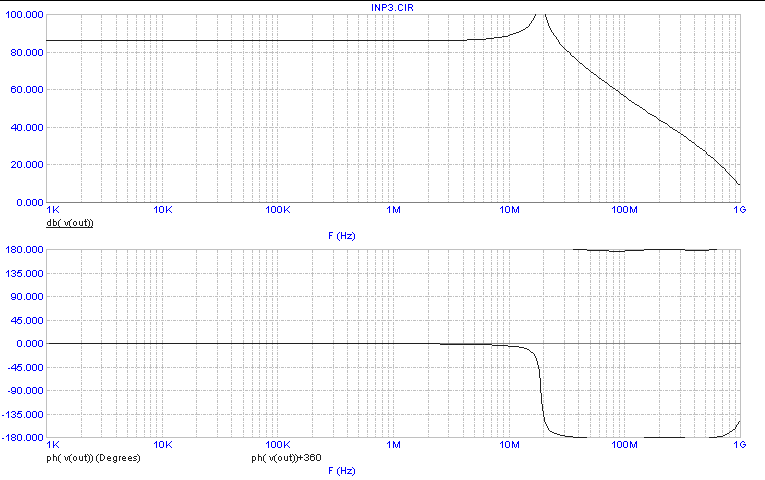Click the 100.000 gain axis value
This screenshot has width=765, height=480.
coord(24,15)
